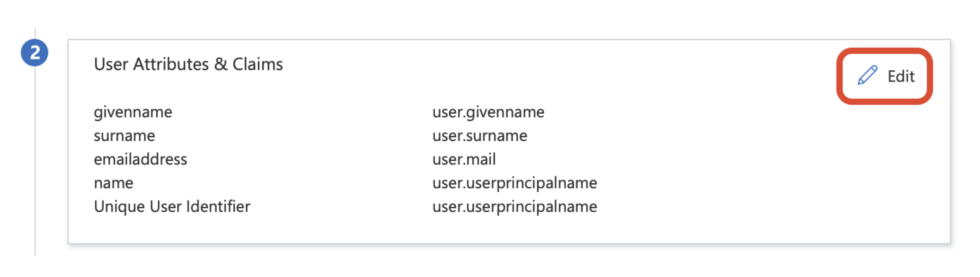The image size is (980, 277).
Task: Click the user.mail value
Action: (464, 159)
